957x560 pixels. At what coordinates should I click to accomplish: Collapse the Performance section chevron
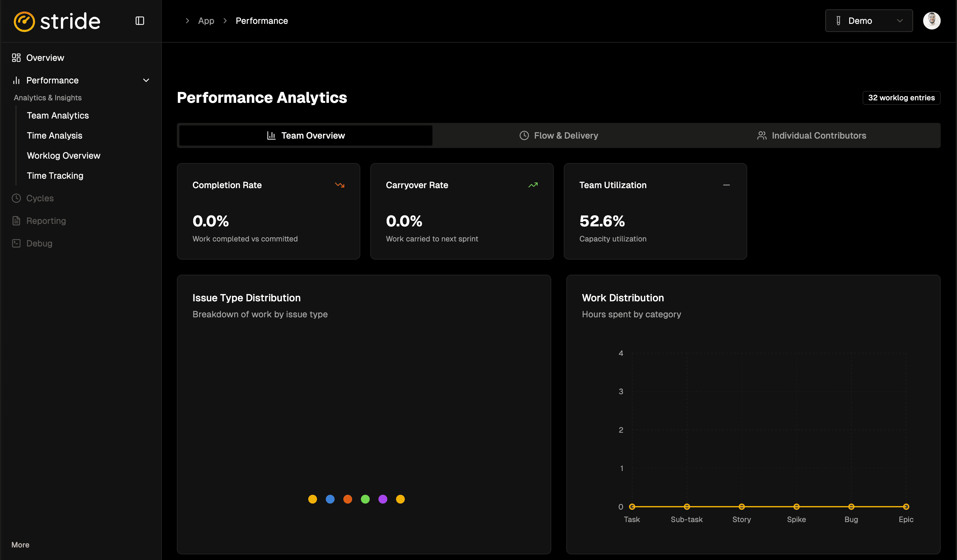[x=146, y=80]
